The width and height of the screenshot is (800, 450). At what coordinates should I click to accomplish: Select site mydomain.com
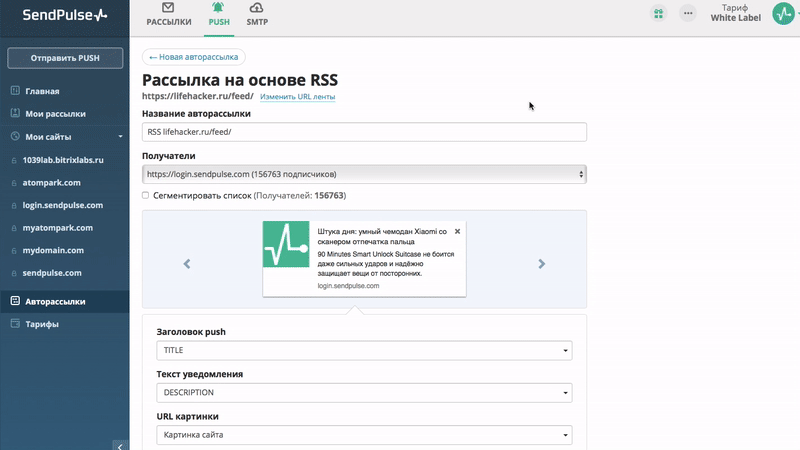click(53, 251)
